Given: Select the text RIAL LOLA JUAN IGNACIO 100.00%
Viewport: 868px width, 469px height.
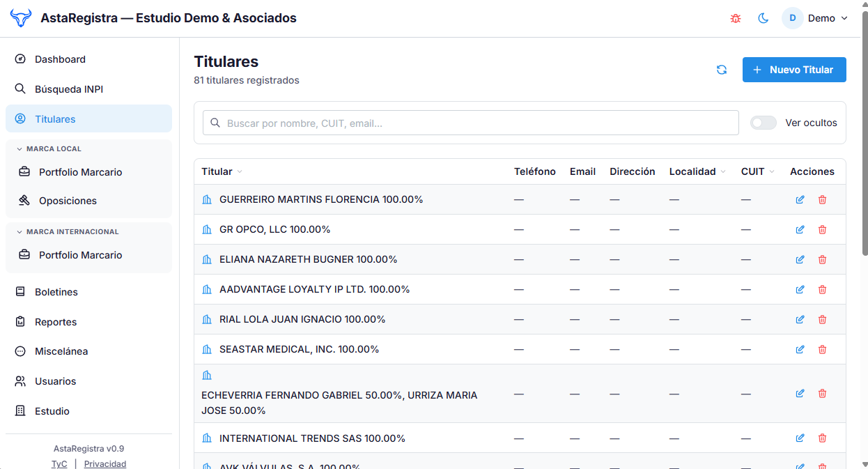Looking at the screenshot, I should (x=302, y=319).
